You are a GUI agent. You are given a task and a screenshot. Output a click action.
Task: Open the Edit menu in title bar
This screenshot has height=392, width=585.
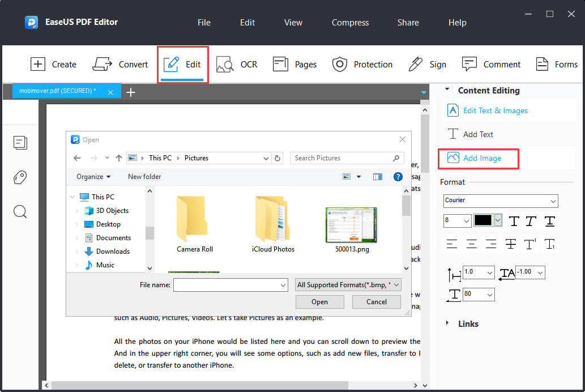click(x=247, y=23)
